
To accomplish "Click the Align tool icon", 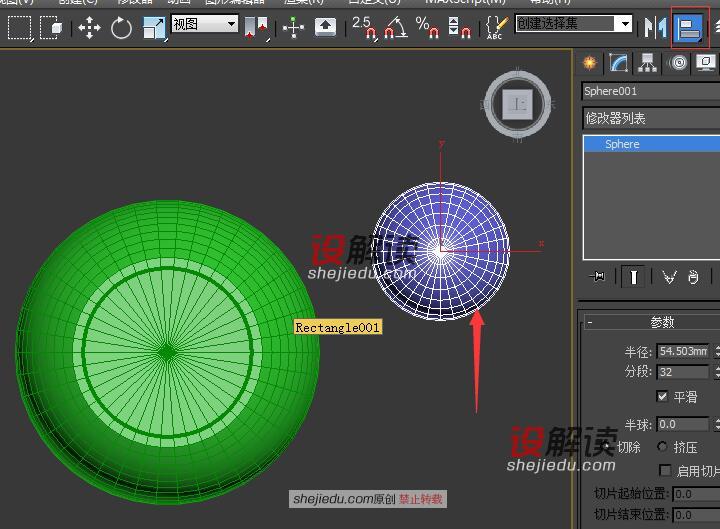I will click(x=689, y=28).
